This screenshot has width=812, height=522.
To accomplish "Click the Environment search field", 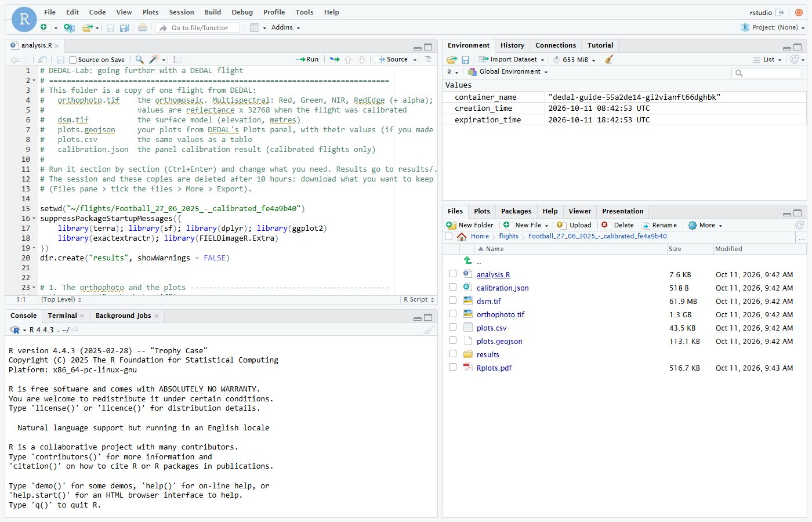I will tap(767, 72).
